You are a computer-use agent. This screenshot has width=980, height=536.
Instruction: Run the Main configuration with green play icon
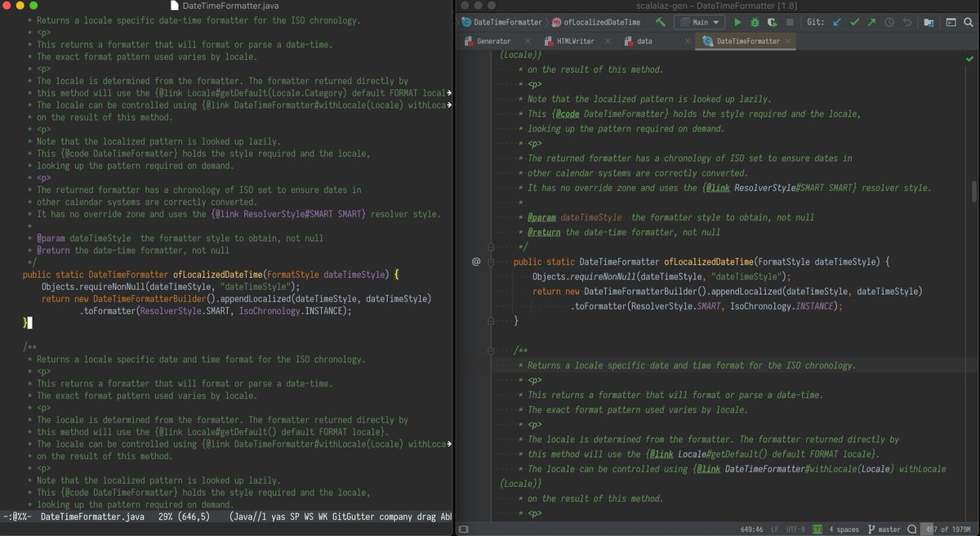(737, 23)
